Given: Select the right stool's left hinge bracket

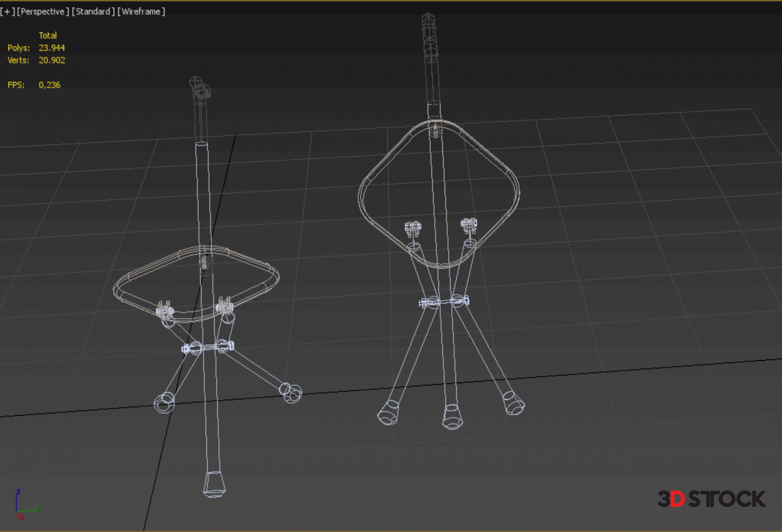Looking at the screenshot, I should point(413,228).
